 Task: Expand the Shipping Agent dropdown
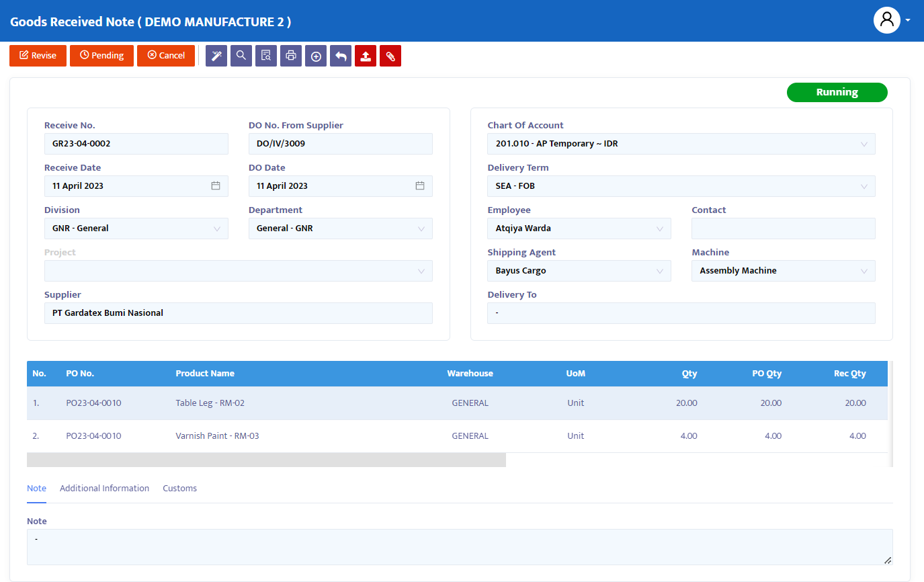coord(579,271)
